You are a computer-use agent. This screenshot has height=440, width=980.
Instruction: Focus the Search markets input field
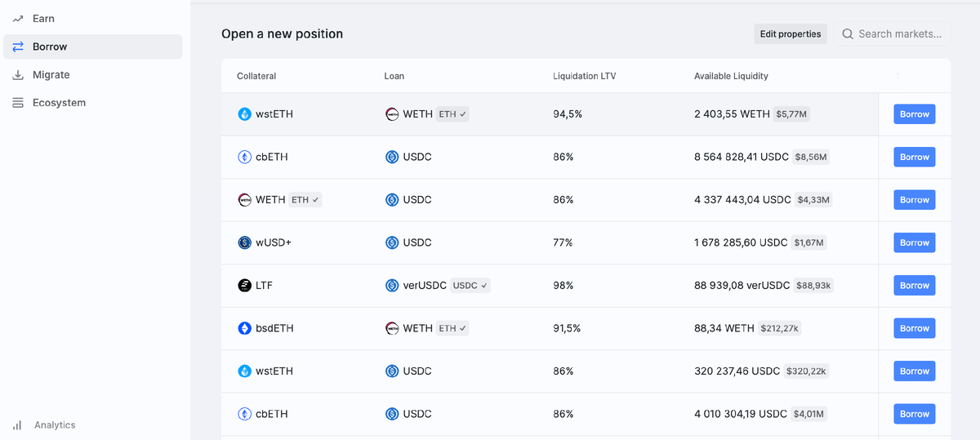900,34
